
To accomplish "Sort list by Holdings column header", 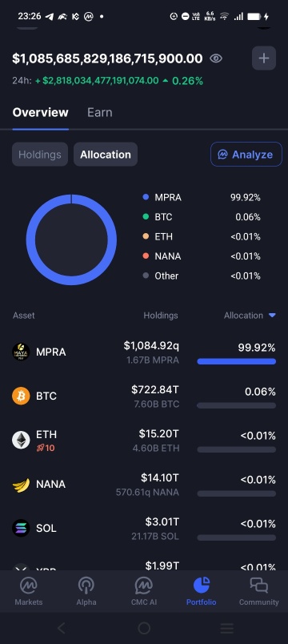I will [x=161, y=316].
